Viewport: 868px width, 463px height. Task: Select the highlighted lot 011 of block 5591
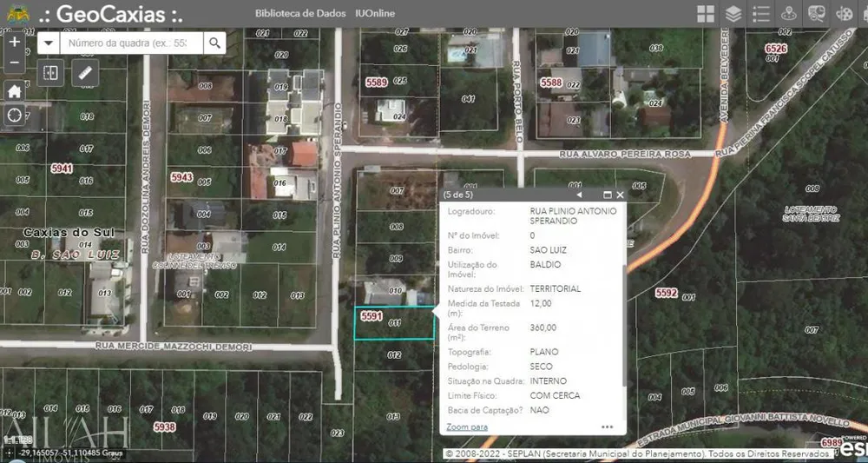coord(394,323)
